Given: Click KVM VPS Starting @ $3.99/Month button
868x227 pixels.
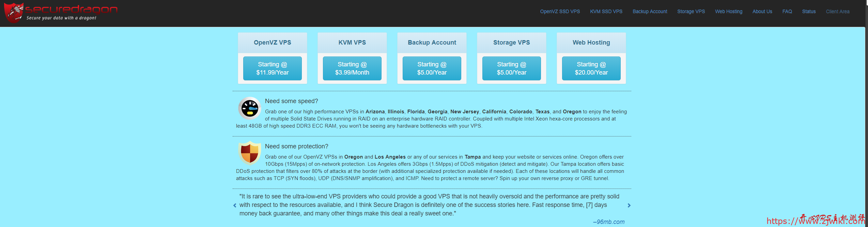Looking at the screenshot, I should pos(352,68).
